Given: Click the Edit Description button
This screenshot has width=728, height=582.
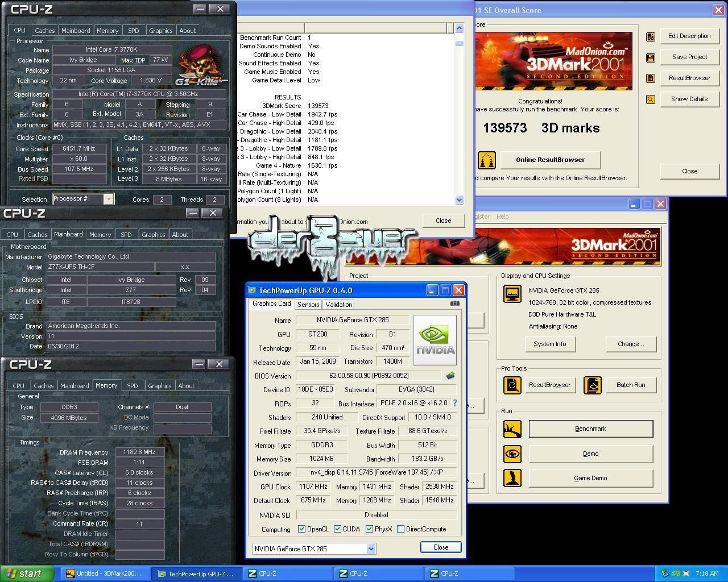Looking at the screenshot, I should [x=689, y=36].
